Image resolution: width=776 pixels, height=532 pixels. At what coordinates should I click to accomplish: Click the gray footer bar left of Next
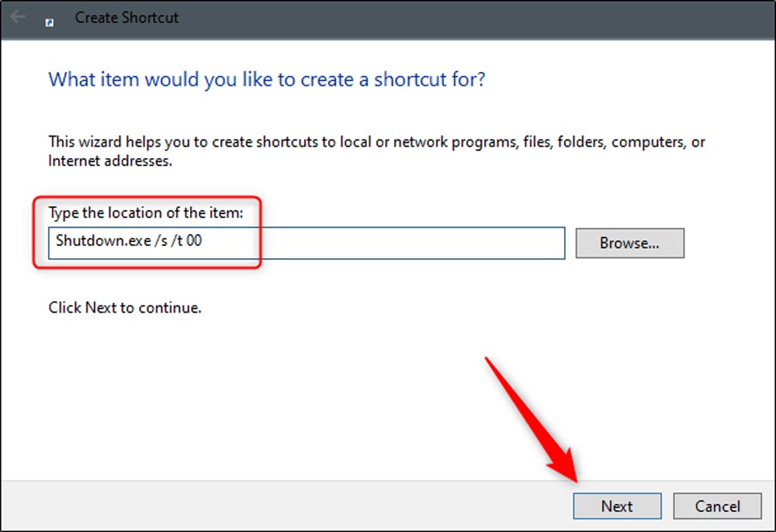272,506
